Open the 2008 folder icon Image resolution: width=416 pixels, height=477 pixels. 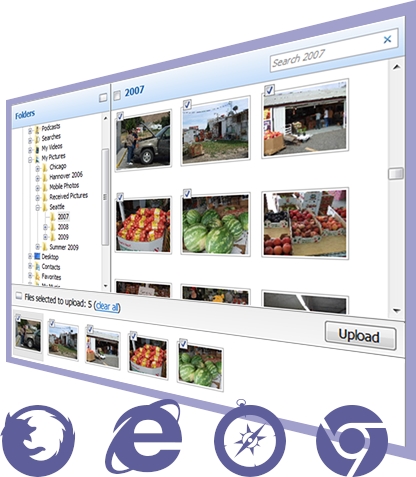(x=53, y=227)
